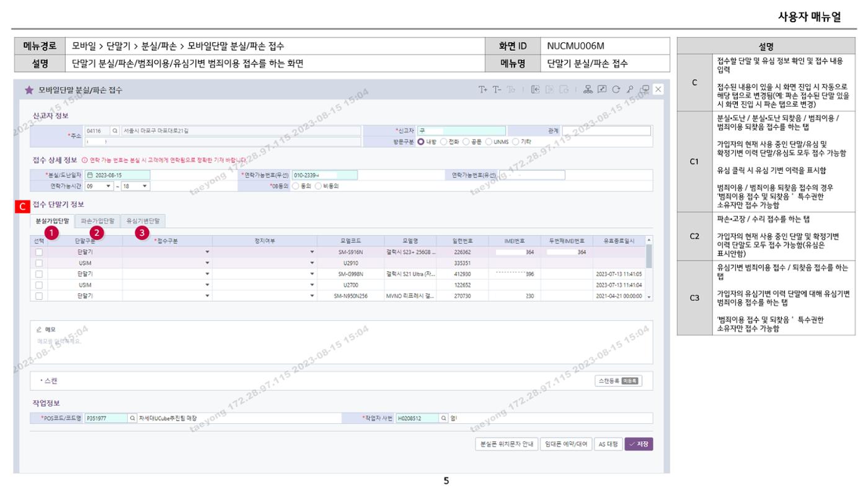The height and width of the screenshot is (489, 868).
Task: Check the box for the SM-S916N device row
Action: (39, 253)
